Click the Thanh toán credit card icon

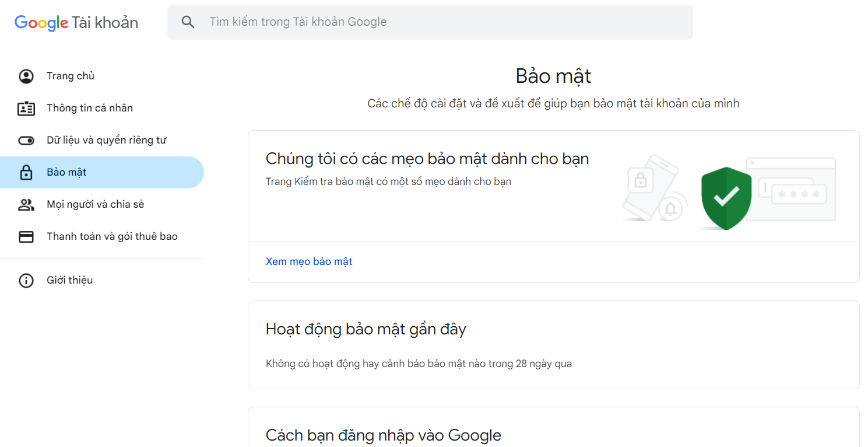26,237
